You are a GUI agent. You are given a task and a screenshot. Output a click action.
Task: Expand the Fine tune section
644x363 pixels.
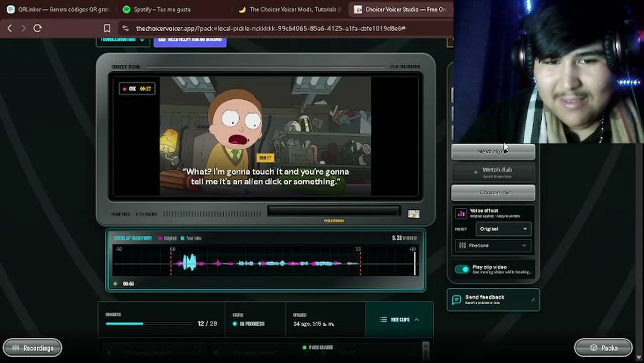click(x=493, y=246)
